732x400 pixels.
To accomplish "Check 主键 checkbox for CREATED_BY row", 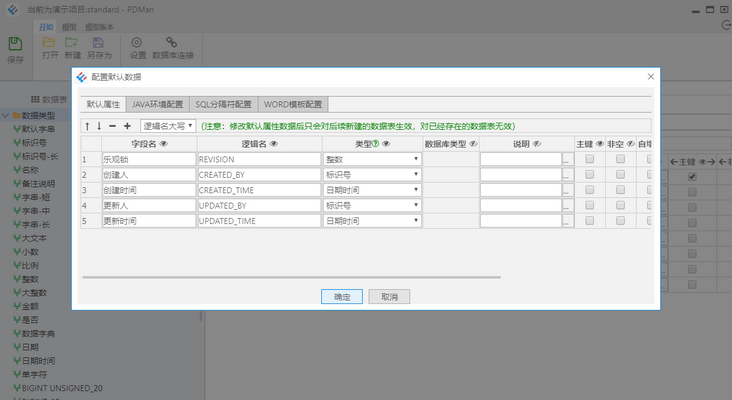I will click(590, 175).
